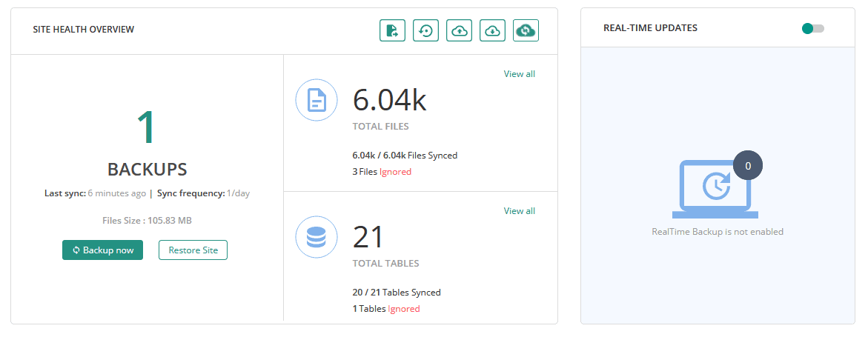
Task: Click the 0 badge on real-time backup
Action: [x=748, y=165]
